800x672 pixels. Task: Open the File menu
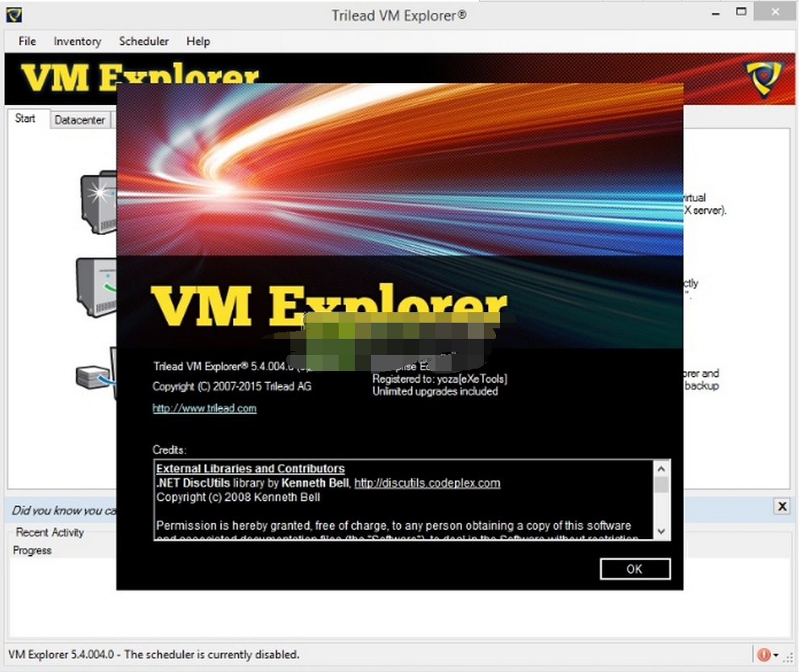point(27,41)
